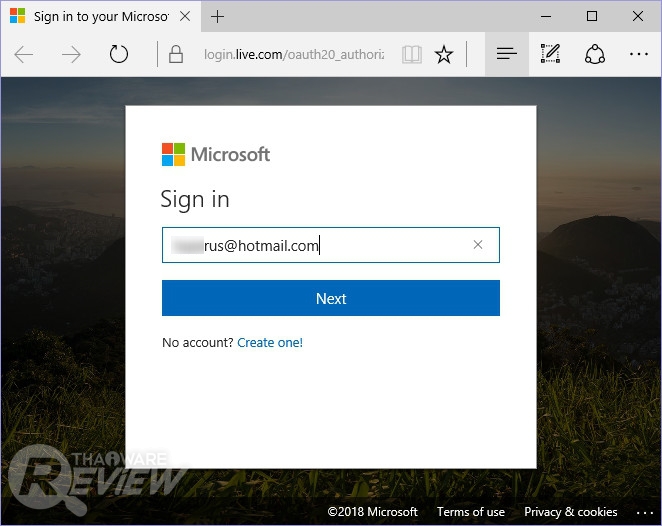
Task: View site security lock info
Action: pos(176,54)
